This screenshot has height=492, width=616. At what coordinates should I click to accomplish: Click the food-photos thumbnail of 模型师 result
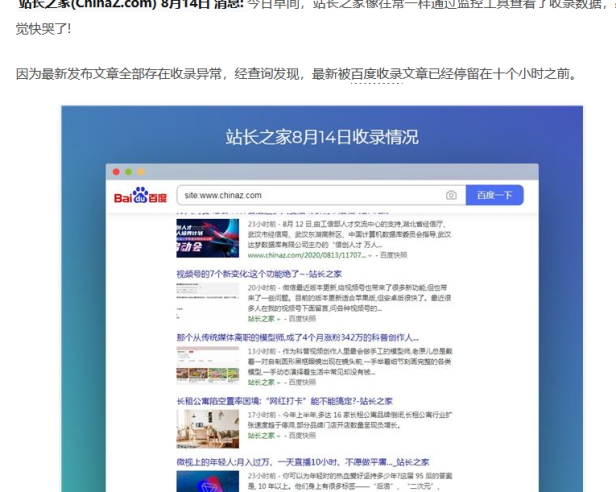pos(207,365)
